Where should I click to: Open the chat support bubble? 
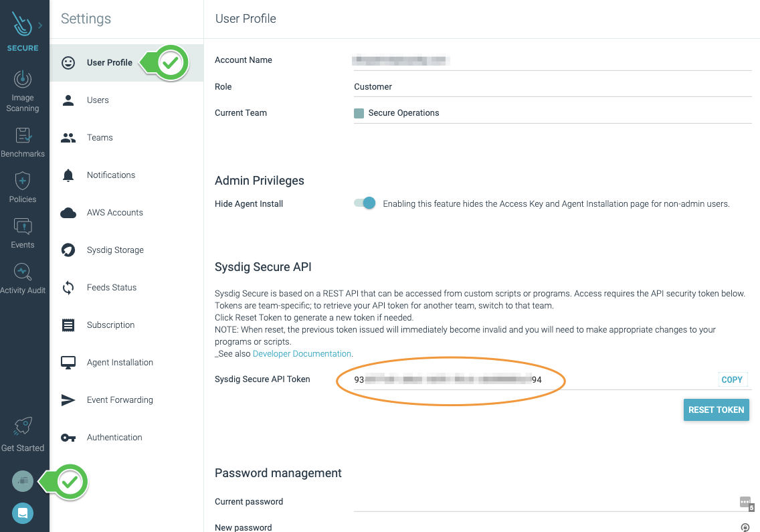click(x=22, y=513)
